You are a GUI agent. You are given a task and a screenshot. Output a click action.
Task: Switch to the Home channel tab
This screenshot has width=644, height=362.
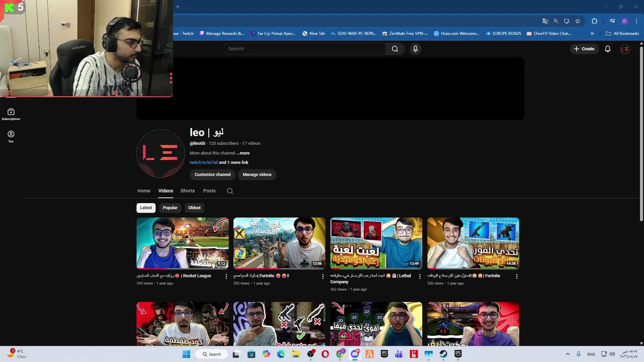144,191
